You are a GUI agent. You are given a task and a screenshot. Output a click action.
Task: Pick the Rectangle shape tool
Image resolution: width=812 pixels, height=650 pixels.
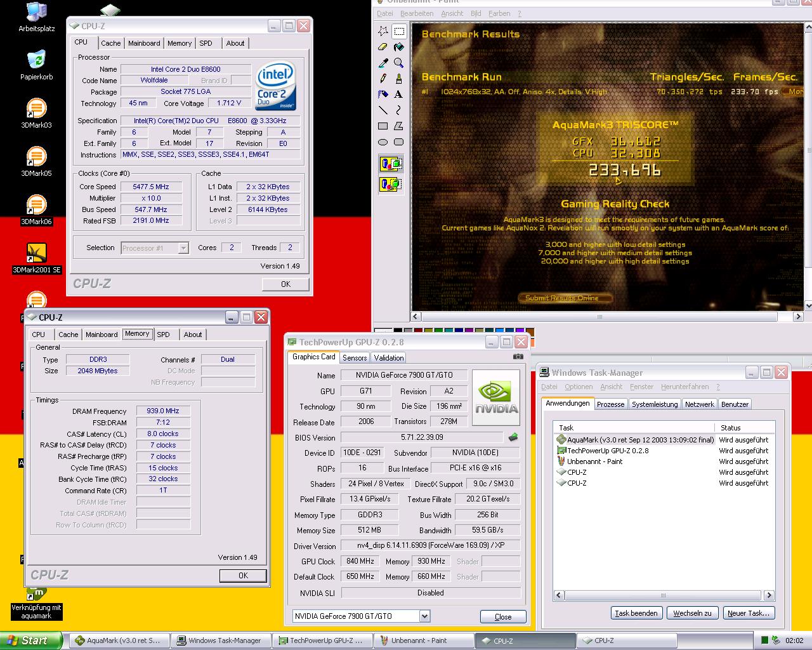point(383,126)
